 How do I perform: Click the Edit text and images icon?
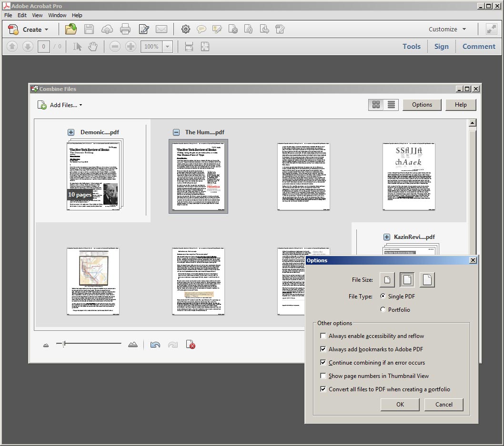144,29
